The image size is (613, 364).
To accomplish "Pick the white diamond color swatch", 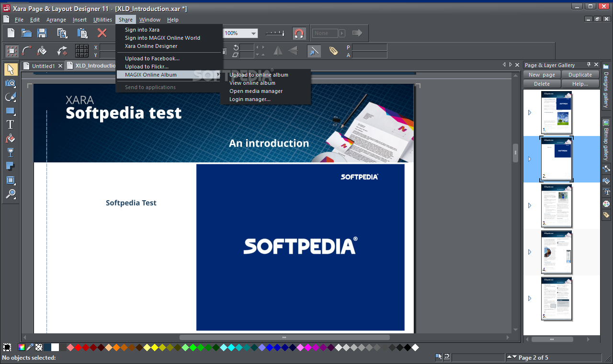I will tap(415, 347).
